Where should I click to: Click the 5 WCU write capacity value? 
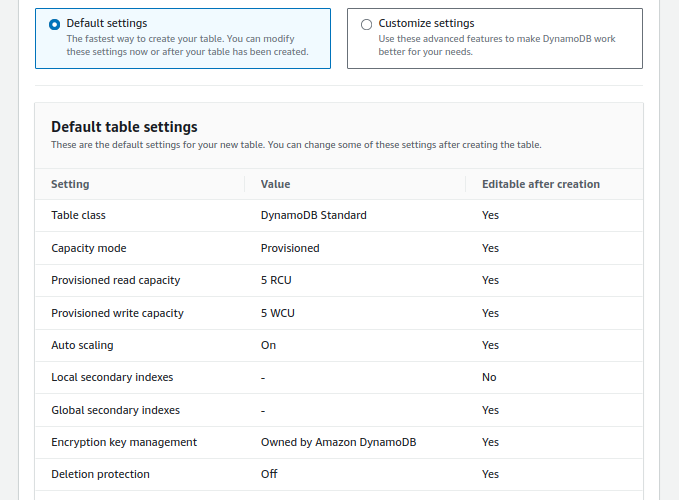click(278, 313)
